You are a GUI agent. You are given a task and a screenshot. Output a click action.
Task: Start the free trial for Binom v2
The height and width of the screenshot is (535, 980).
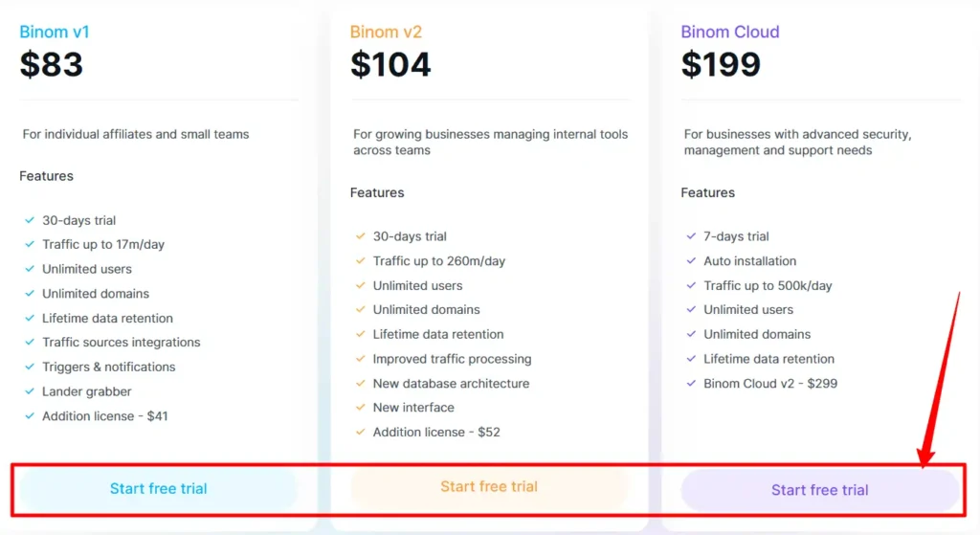tap(489, 487)
